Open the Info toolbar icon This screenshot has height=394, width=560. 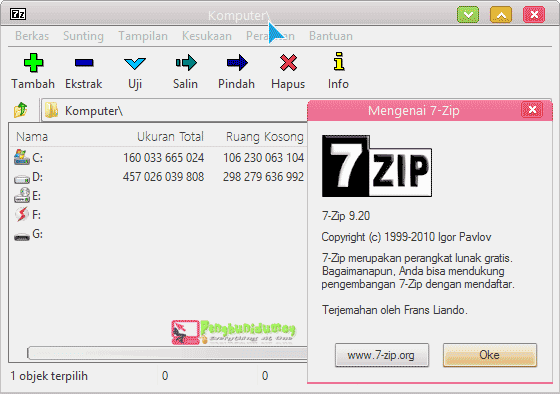click(339, 61)
